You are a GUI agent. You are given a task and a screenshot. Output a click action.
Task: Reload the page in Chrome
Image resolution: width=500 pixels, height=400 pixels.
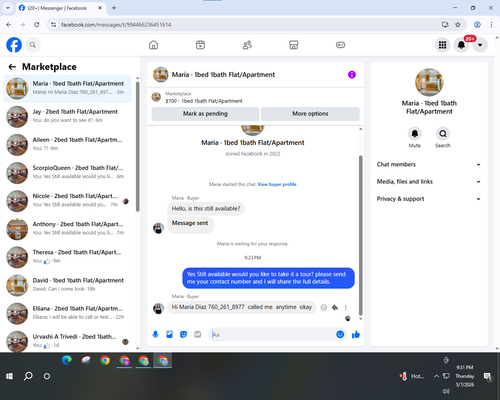tap(37, 25)
